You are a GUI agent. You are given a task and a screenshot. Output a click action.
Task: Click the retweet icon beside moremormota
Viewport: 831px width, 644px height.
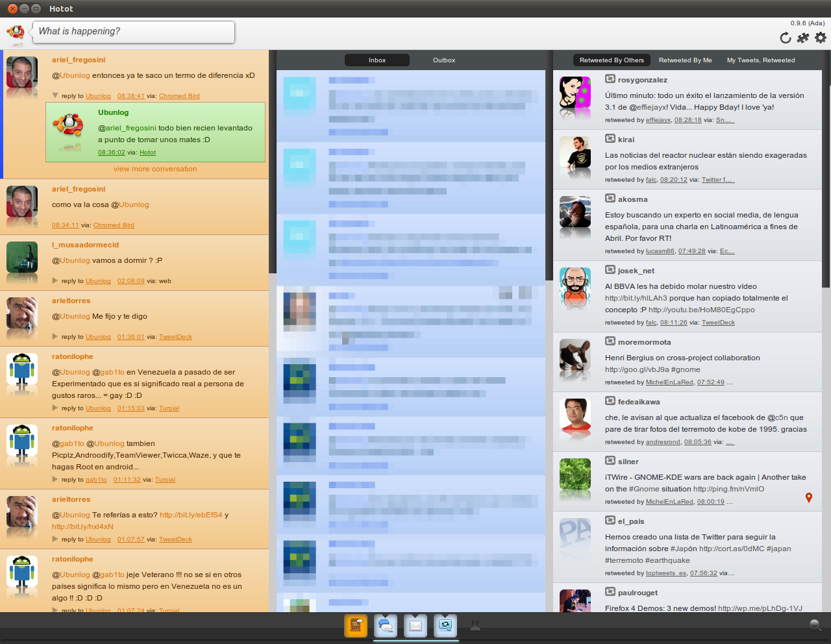pos(610,341)
